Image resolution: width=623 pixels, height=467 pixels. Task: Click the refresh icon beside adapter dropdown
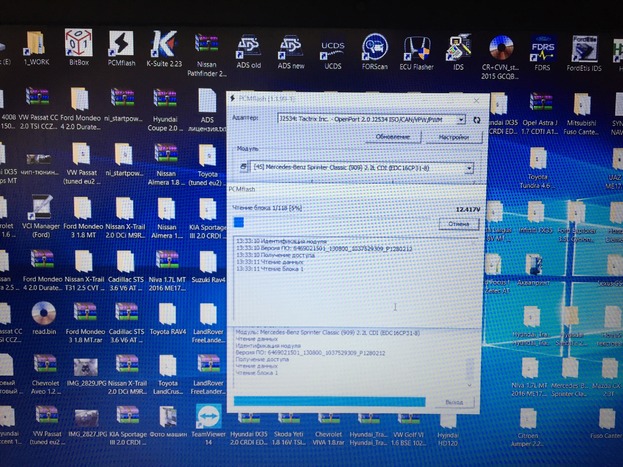coord(476,118)
